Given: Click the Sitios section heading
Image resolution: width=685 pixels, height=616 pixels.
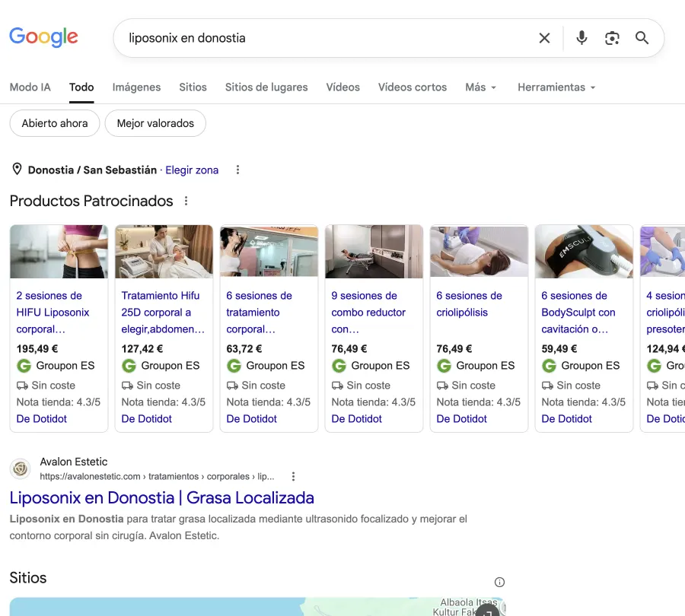Looking at the screenshot, I should 28,577.
